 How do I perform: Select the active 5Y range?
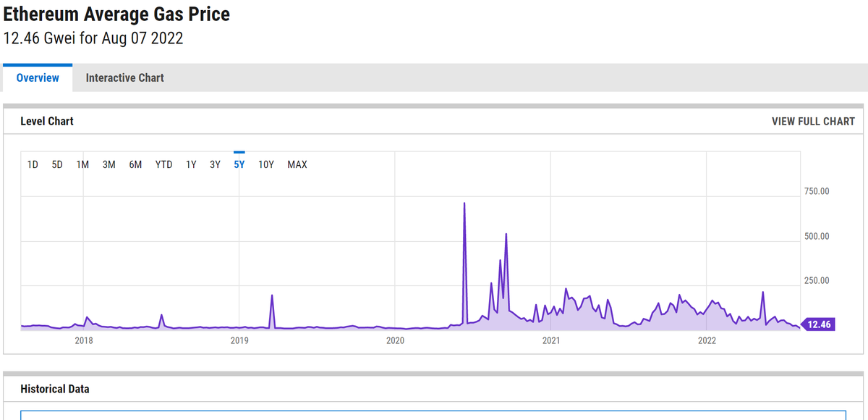[x=239, y=164]
